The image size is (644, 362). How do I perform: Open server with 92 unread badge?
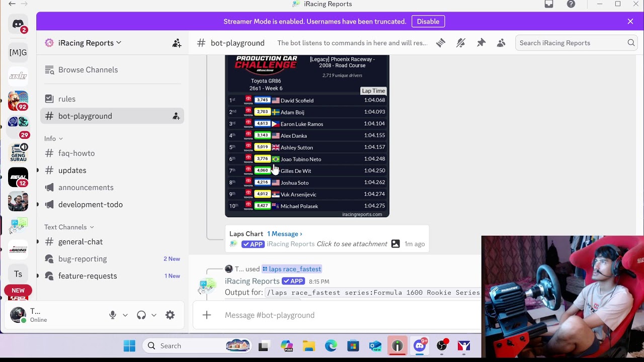tap(18, 101)
